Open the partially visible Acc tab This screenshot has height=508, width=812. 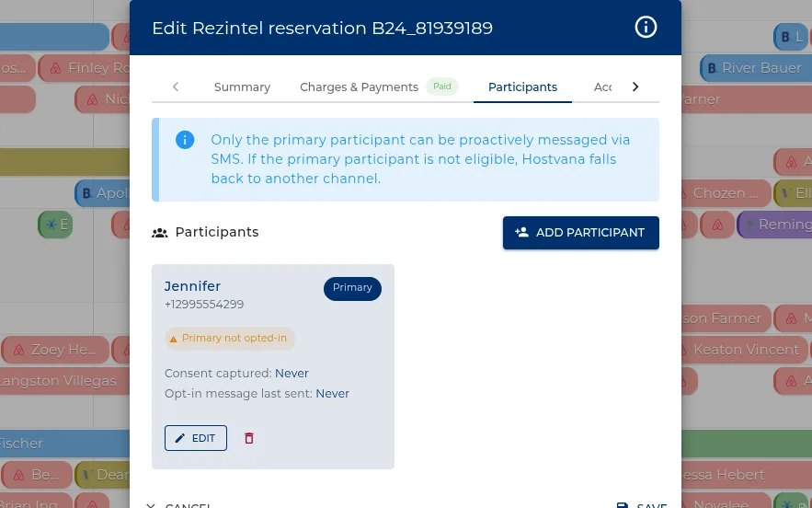click(x=602, y=87)
